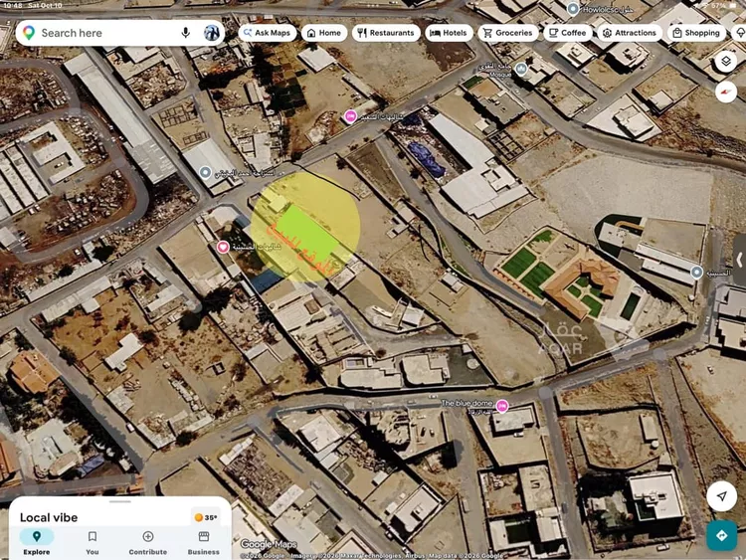Tap the Google Maps search field
This screenshot has height=560, width=746.
[x=120, y=33]
